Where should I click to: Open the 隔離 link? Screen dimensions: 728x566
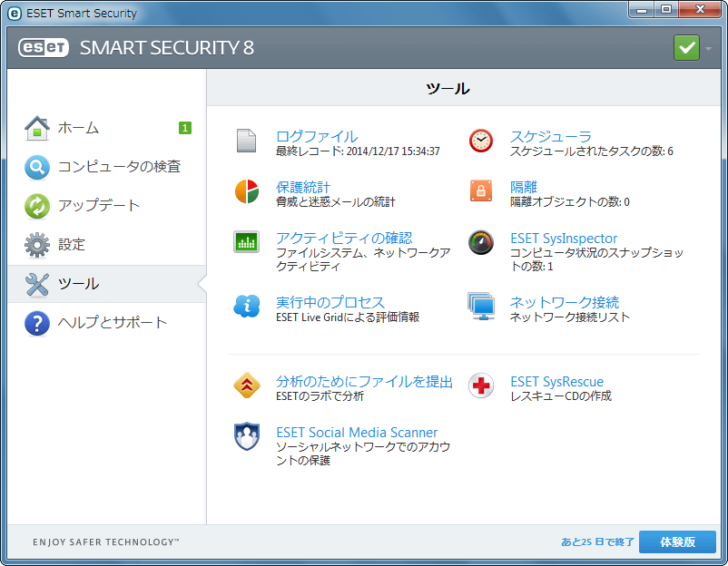tap(523, 188)
